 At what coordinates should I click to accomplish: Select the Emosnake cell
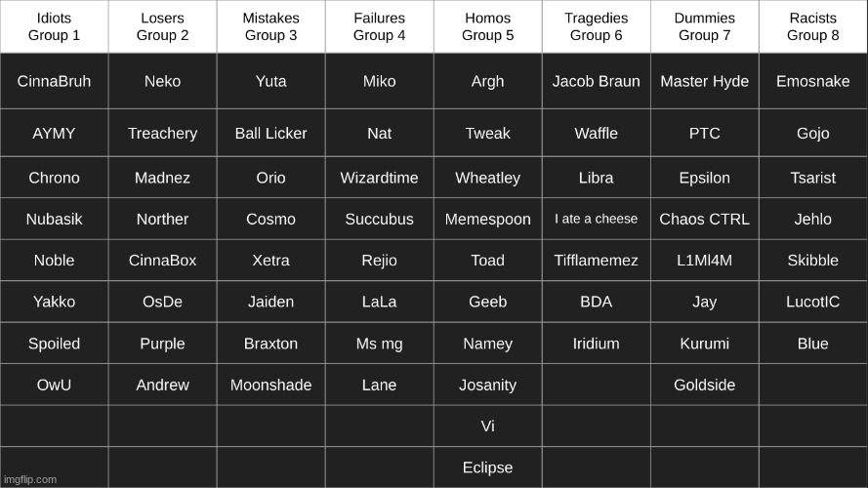pyautogui.click(x=813, y=81)
